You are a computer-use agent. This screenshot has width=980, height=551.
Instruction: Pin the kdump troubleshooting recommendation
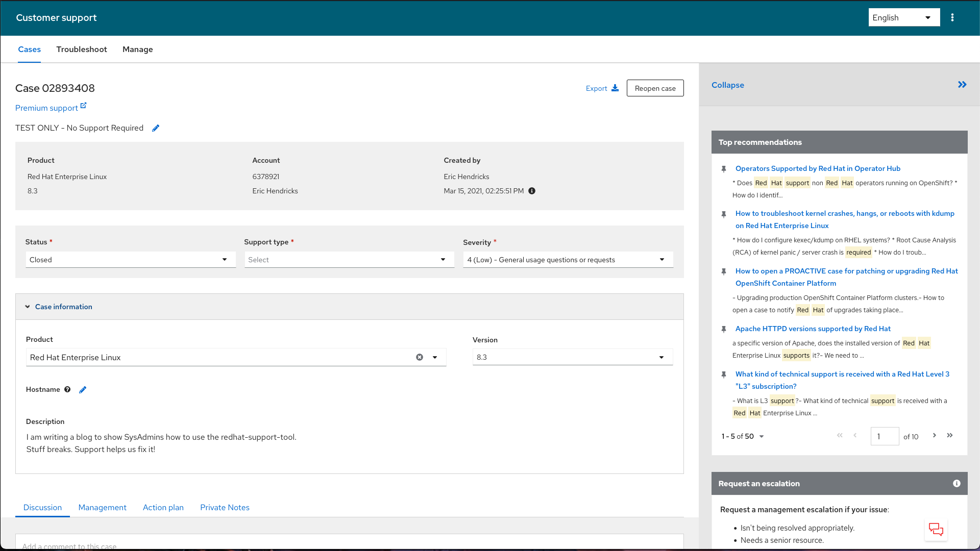724,214
